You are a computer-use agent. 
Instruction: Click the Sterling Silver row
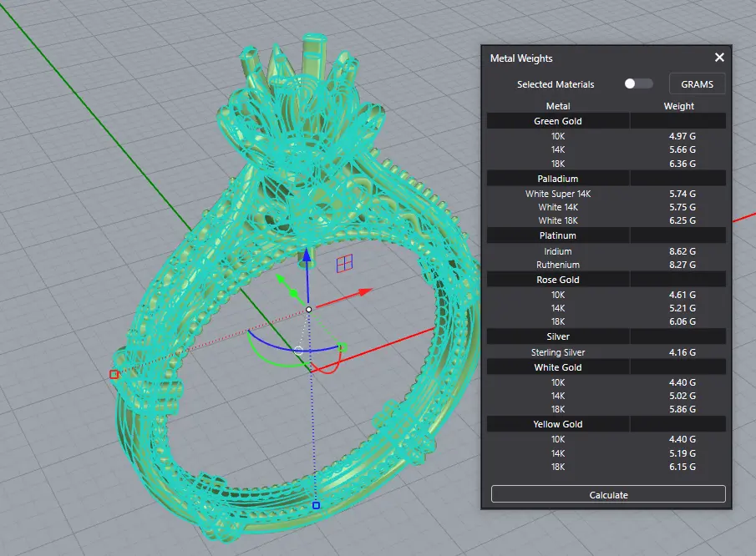(x=558, y=352)
